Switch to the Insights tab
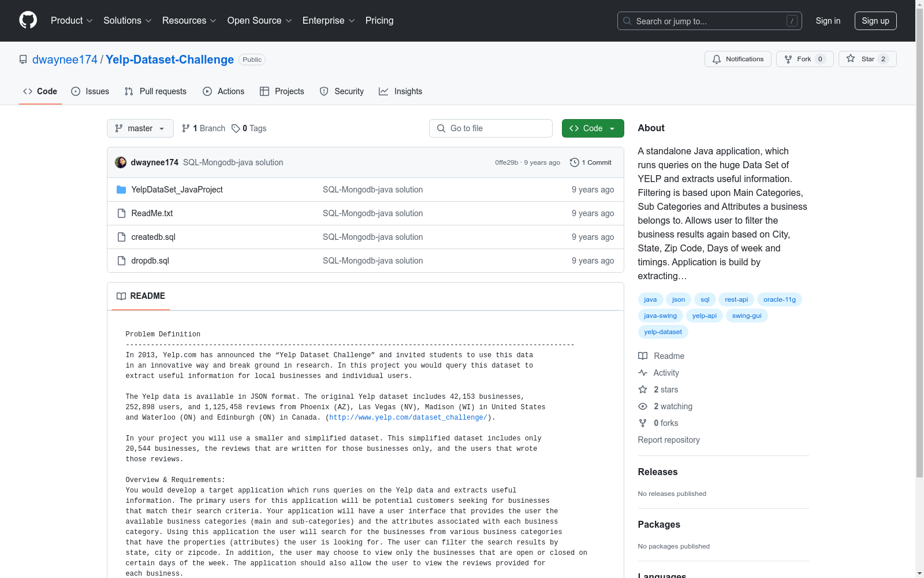Screen dimensions: 924x578 coord(401,91)
